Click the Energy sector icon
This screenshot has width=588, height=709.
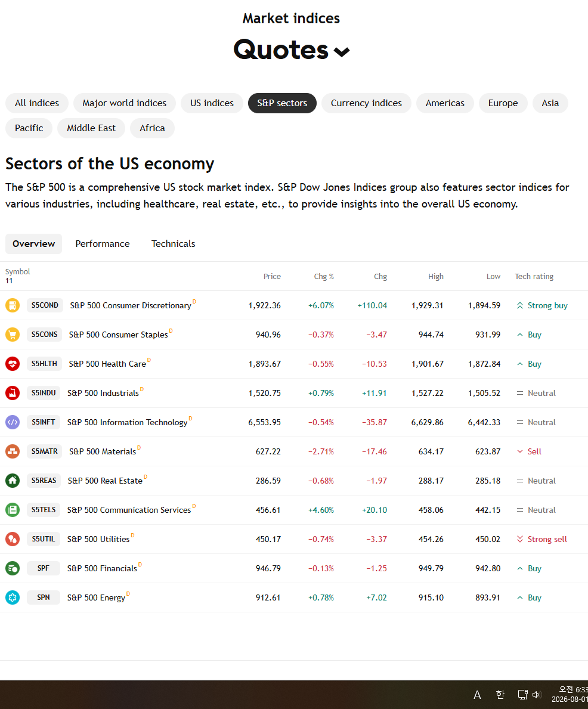tap(13, 597)
